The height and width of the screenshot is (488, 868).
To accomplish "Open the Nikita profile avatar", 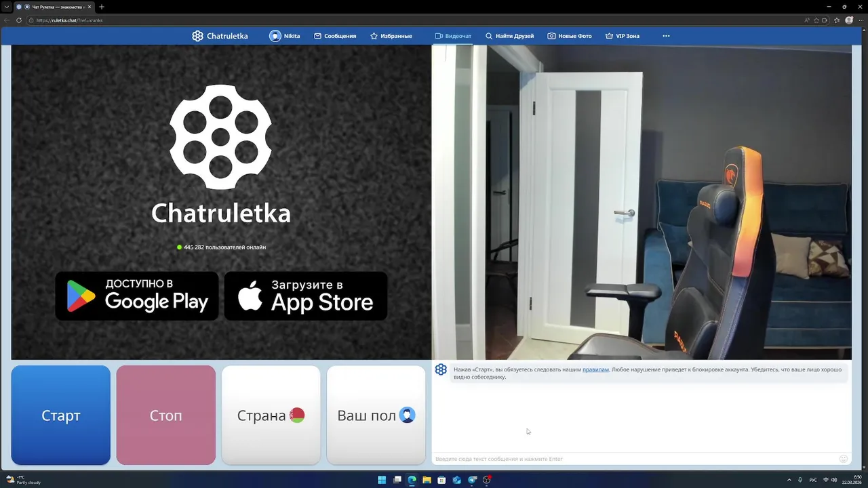I will coord(275,36).
